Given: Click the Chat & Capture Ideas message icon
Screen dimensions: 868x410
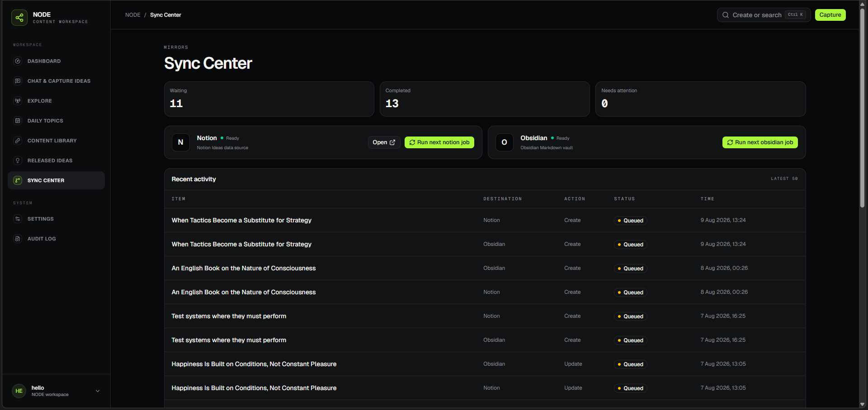Looking at the screenshot, I should pyautogui.click(x=18, y=81).
